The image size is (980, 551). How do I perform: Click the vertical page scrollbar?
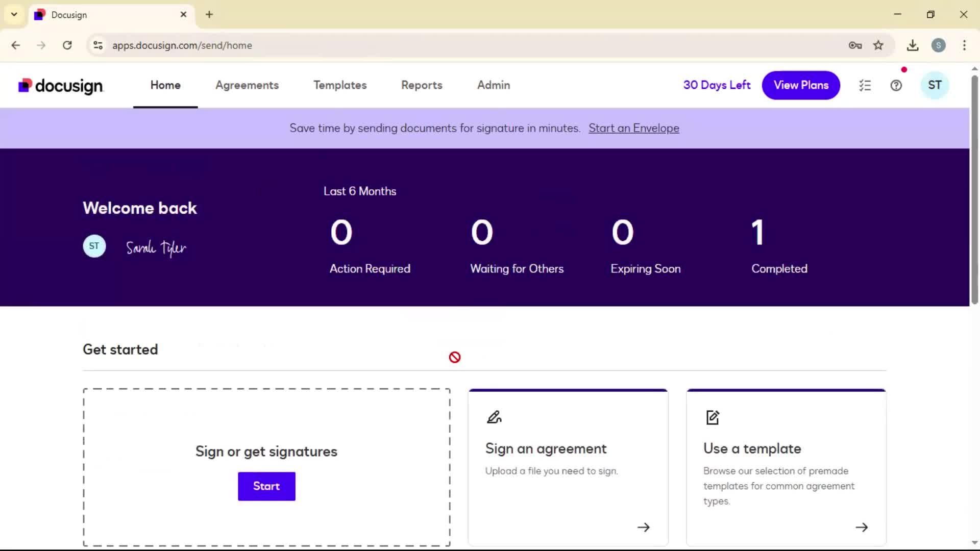click(974, 190)
